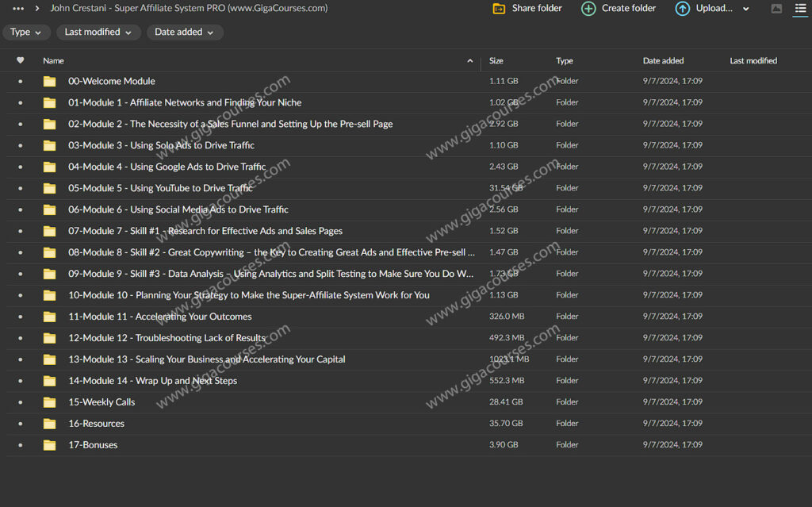Open the Date added filter dropdown
The image size is (812, 507).
[184, 33]
